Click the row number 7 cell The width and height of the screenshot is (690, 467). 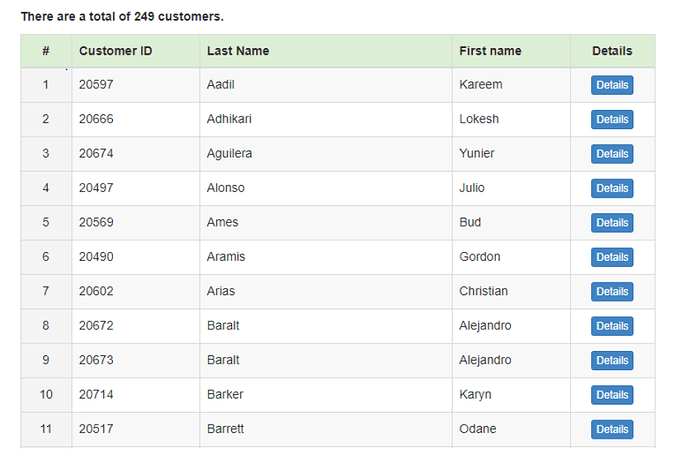pyautogui.click(x=46, y=291)
